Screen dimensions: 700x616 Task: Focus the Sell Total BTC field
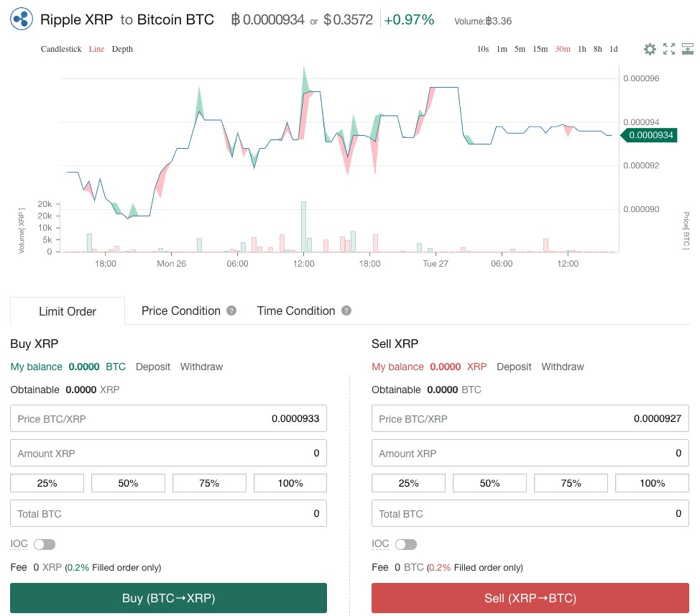click(530, 513)
